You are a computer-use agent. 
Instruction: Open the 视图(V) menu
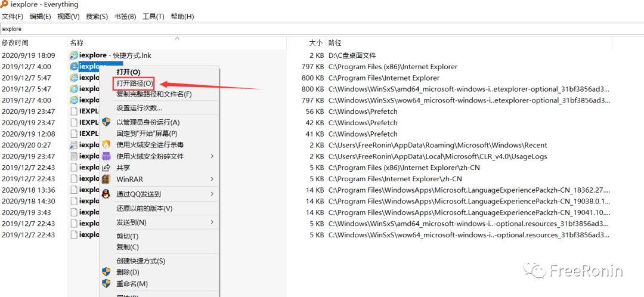pyautogui.click(x=68, y=17)
